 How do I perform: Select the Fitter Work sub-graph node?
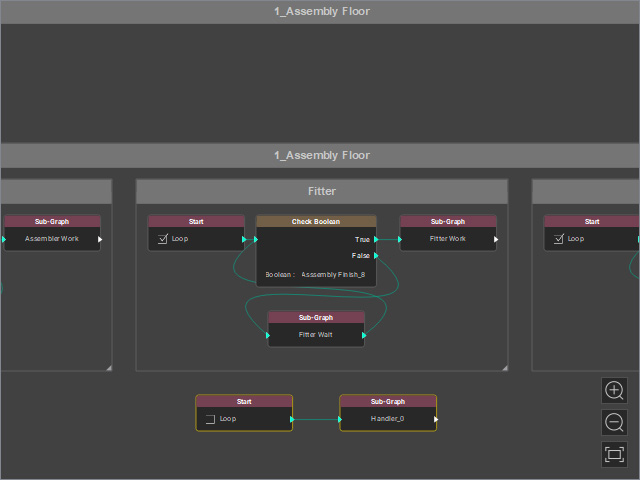(448, 233)
